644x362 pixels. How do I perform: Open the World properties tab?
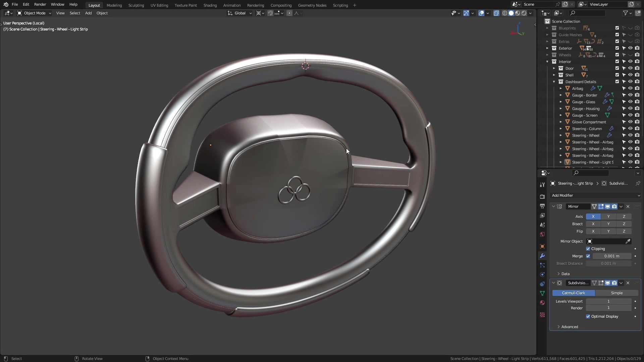click(x=542, y=234)
